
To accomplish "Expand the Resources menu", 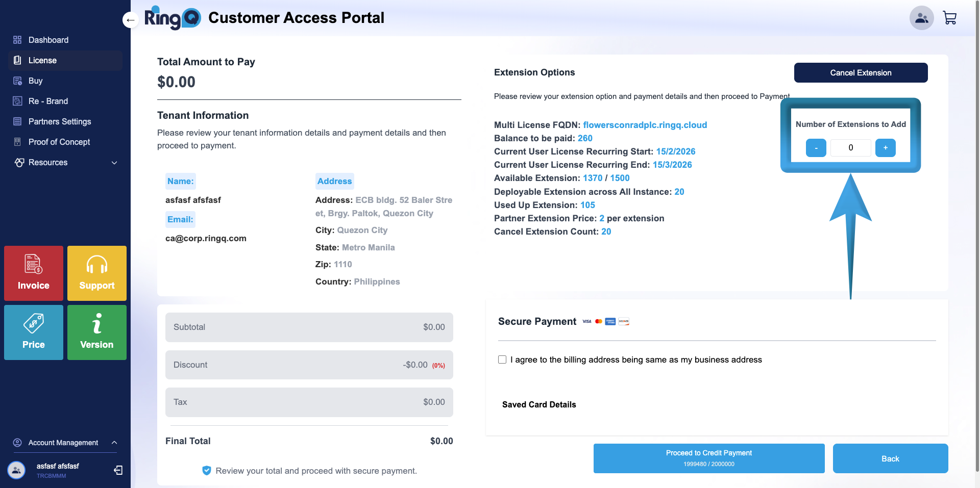I will (114, 163).
